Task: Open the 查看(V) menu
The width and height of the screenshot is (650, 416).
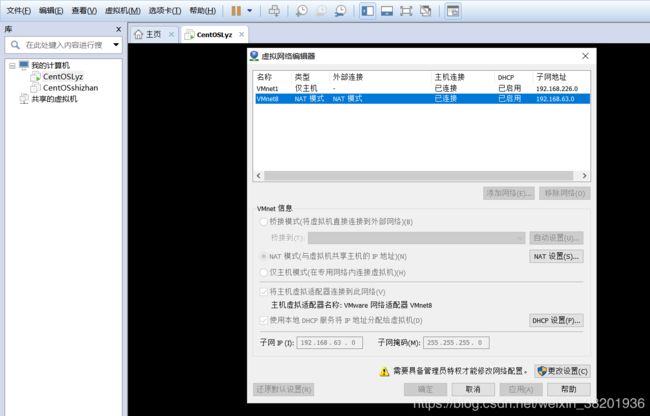Action: (84, 11)
